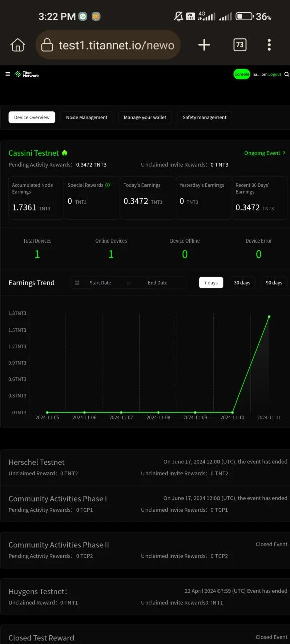Click the Total Devices count
The image size is (290, 644).
(x=37, y=254)
